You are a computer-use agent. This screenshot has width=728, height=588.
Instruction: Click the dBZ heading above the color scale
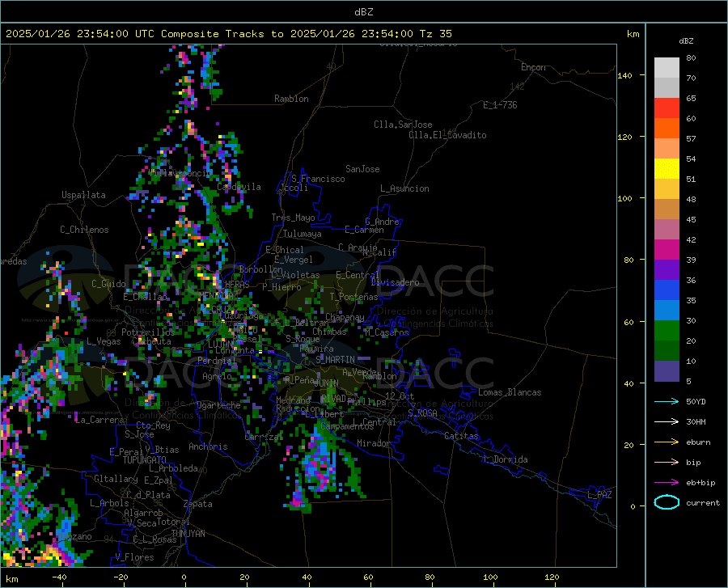tap(686, 40)
